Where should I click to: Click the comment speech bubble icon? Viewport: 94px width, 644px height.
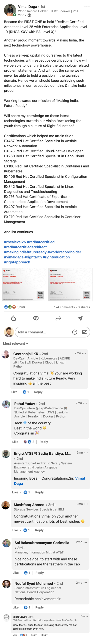coord(36,318)
